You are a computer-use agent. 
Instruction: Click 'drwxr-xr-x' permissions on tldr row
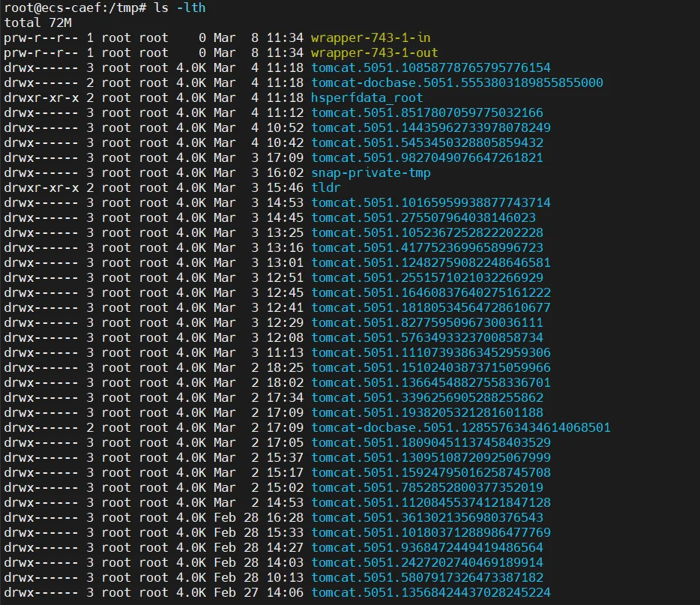pos(41,188)
